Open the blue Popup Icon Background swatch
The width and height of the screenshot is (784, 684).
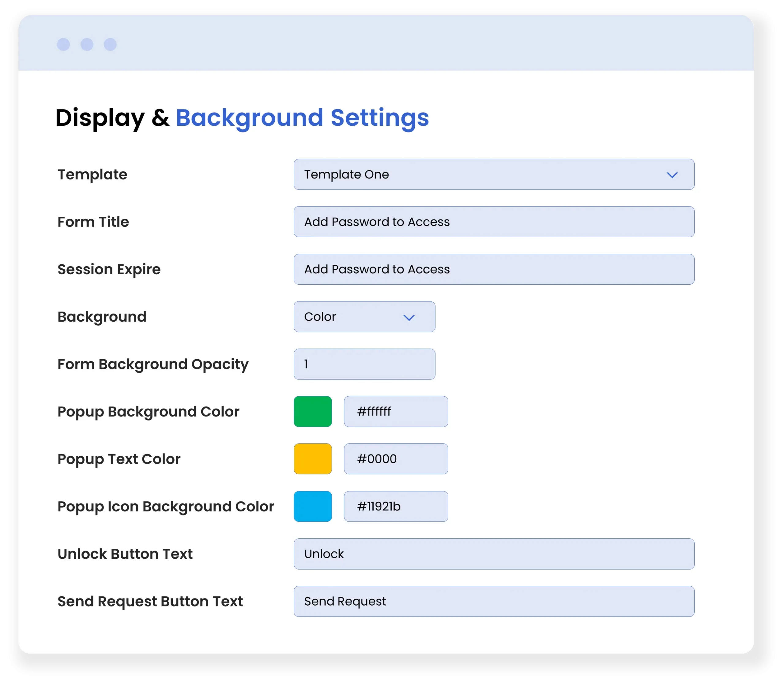[312, 506]
